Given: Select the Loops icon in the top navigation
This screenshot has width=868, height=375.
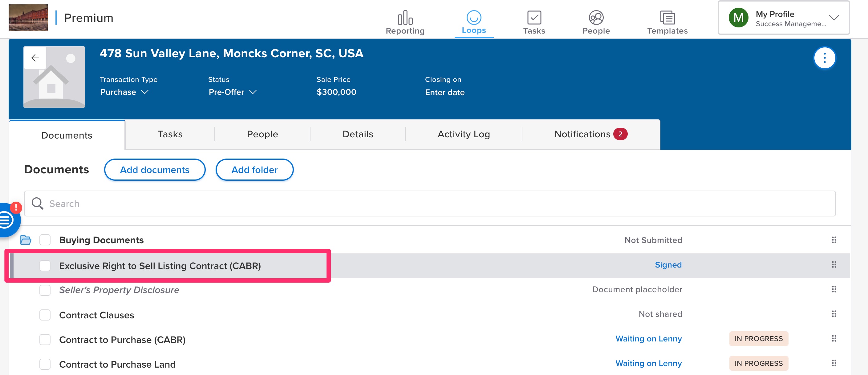Looking at the screenshot, I should [x=474, y=20].
